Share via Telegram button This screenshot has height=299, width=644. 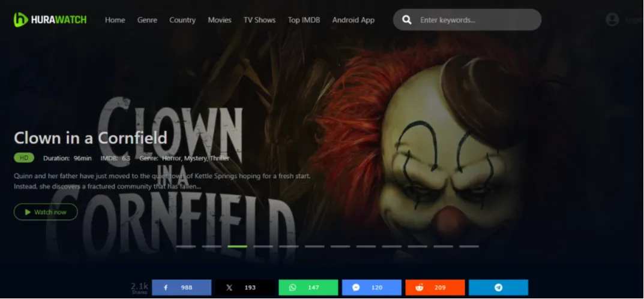click(x=498, y=288)
